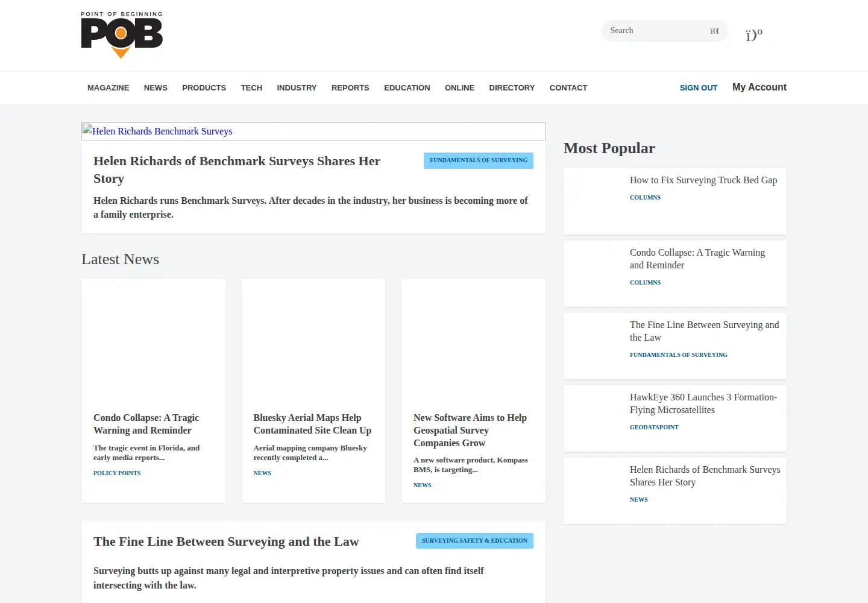The height and width of the screenshot is (603, 868).
Task: Click the Fundamentals of Surveying blue tag
Action: tap(479, 160)
